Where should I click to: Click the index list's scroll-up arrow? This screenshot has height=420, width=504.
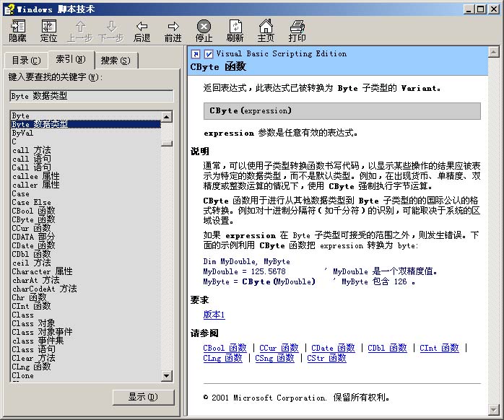167,117
